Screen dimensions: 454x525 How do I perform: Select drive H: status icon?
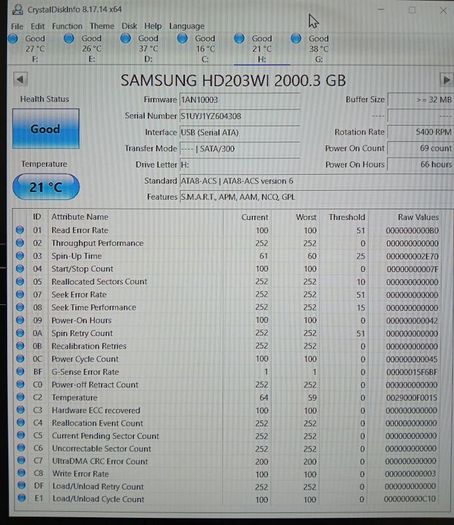point(239,39)
